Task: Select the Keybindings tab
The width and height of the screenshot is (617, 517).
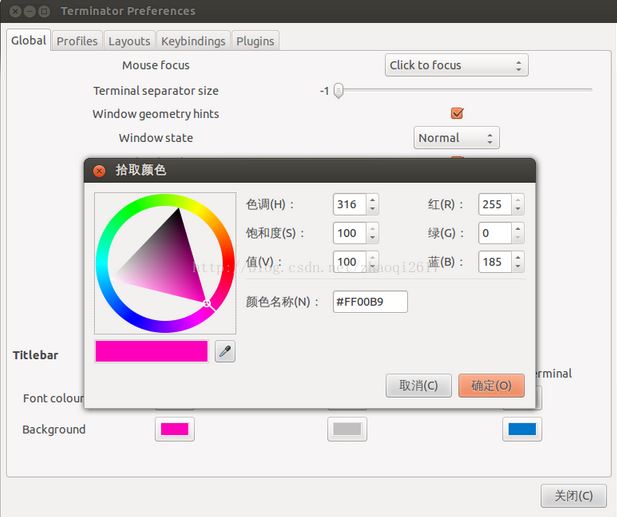Action: 192,41
